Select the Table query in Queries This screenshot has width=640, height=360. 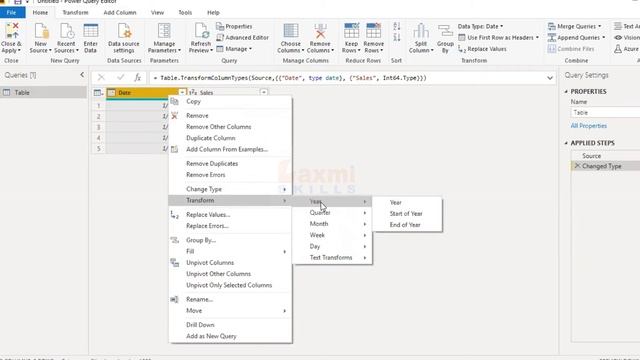pyautogui.click(x=43, y=93)
